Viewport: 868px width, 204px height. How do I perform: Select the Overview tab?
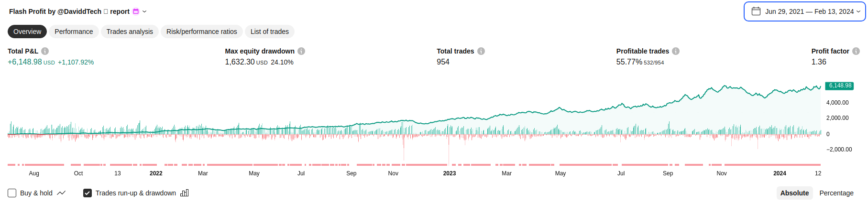(x=27, y=32)
